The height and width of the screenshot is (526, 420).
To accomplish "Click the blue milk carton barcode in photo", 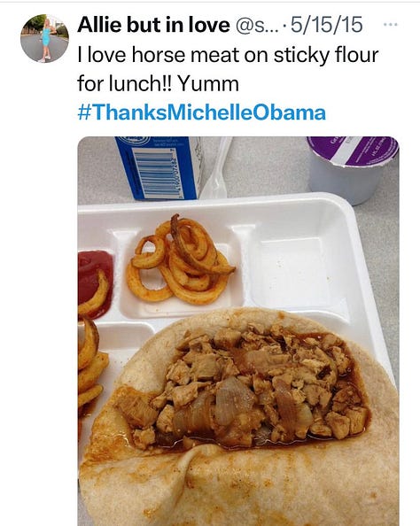I will click(x=155, y=174).
